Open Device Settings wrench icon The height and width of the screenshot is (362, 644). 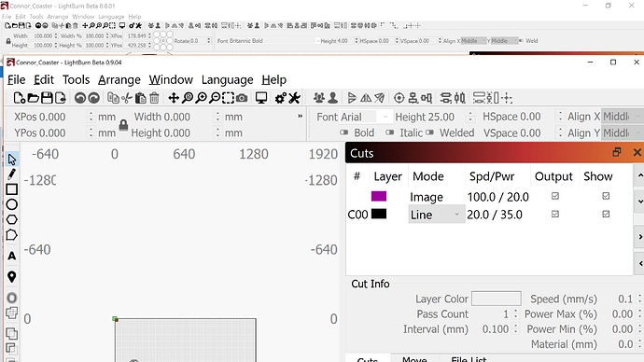294,98
